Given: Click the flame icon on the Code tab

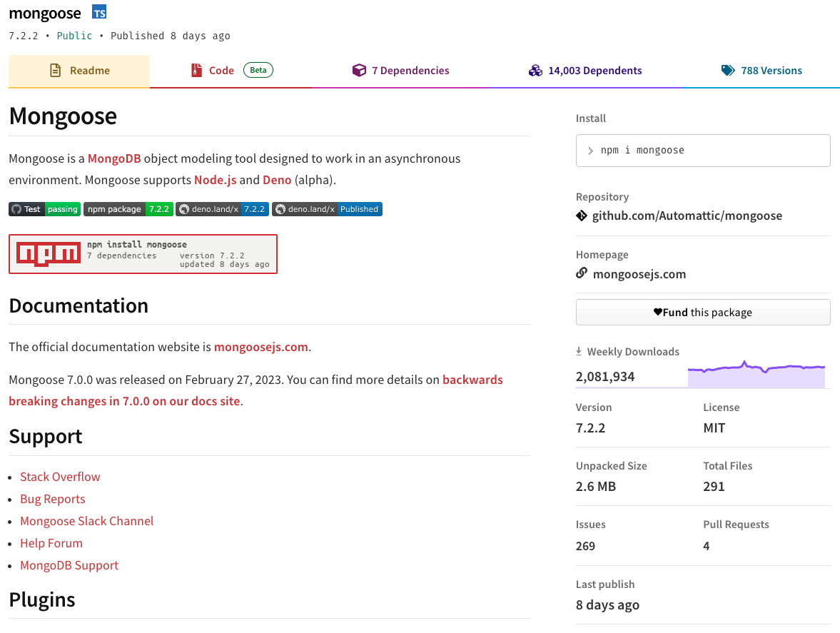Looking at the screenshot, I should [197, 70].
